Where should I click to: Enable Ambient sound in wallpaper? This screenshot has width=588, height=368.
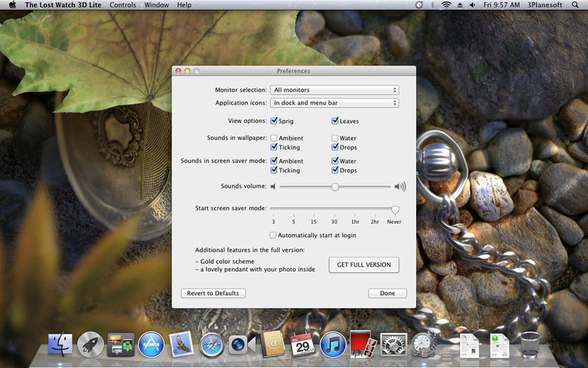tap(273, 138)
